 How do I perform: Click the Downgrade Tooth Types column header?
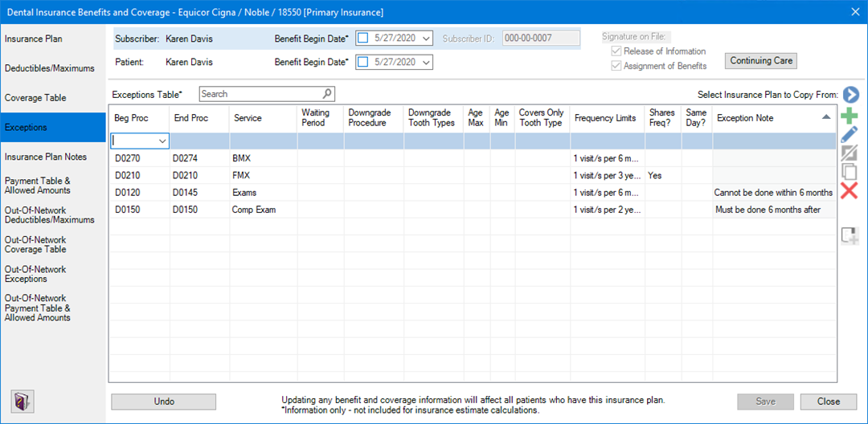434,118
